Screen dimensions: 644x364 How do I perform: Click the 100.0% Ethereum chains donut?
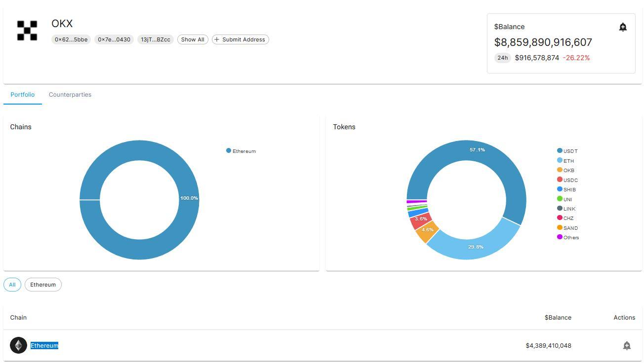point(189,198)
